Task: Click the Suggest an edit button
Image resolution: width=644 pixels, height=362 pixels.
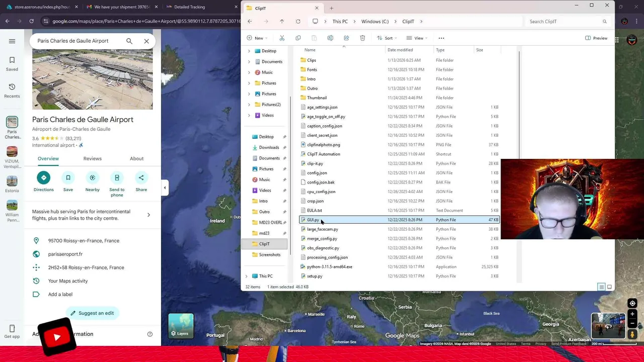Action: (92, 313)
